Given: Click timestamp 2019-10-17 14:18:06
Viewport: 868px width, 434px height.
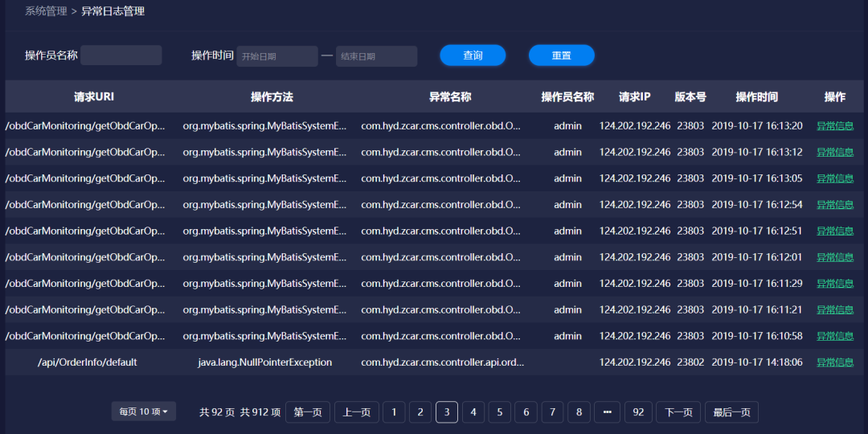Looking at the screenshot, I should tap(757, 362).
